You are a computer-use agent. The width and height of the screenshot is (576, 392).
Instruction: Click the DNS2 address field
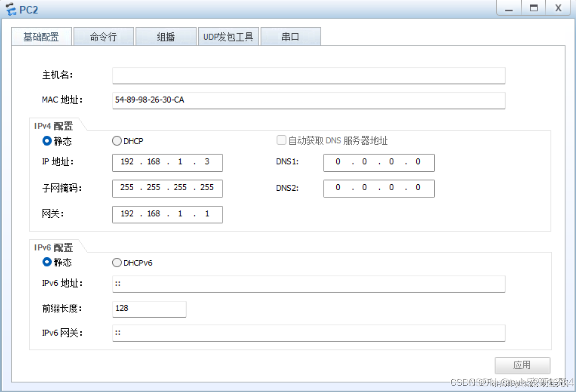[379, 188]
